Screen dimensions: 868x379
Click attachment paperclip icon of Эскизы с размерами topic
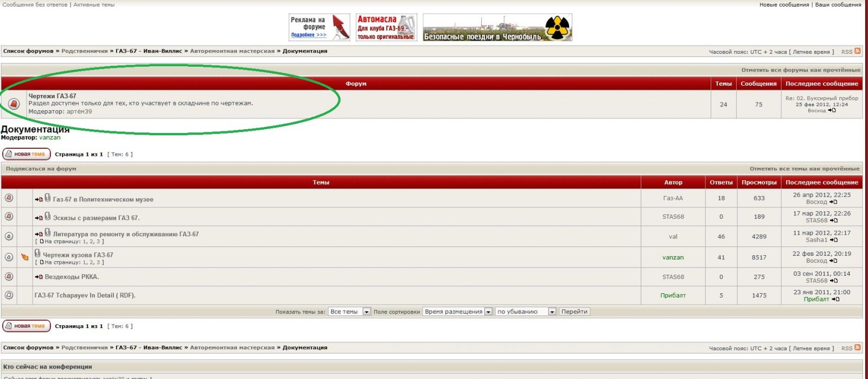pyautogui.click(x=48, y=216)
